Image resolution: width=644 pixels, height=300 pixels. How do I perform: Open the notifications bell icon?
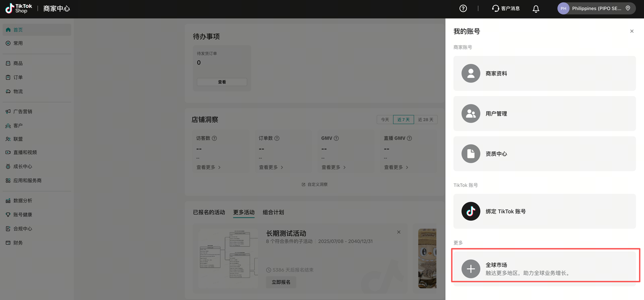click(x=536, y=9)
